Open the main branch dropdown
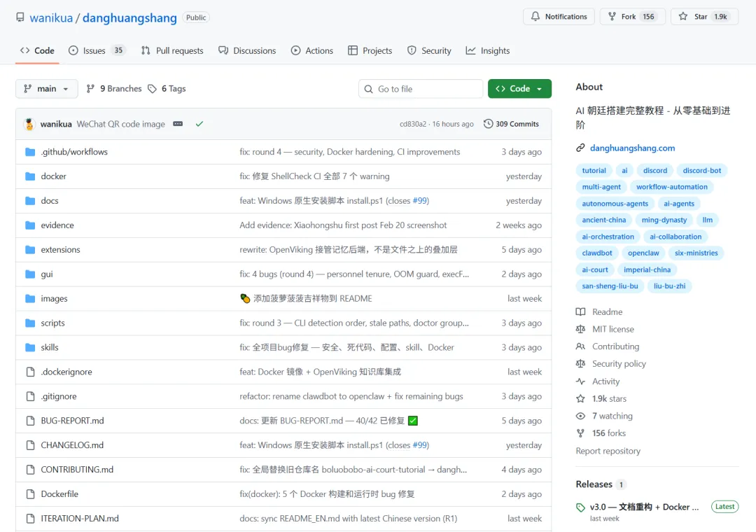This screenshot has height=532, width=756. point(46,89)
